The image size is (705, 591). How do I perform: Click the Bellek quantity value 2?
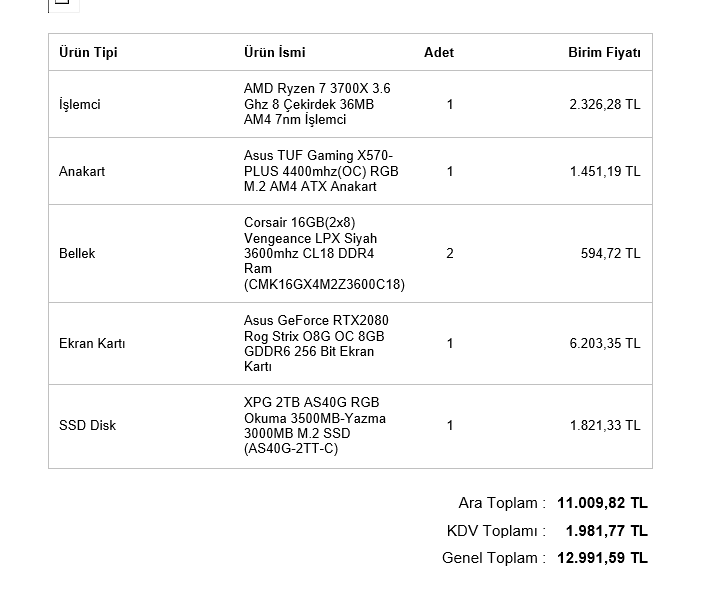click(x=450, y=253)
